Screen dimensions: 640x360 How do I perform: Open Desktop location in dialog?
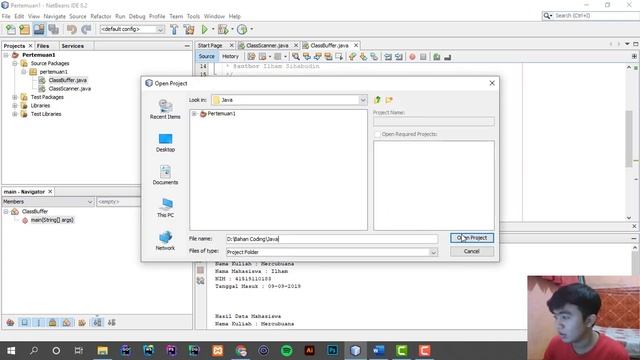pos(165,142)
